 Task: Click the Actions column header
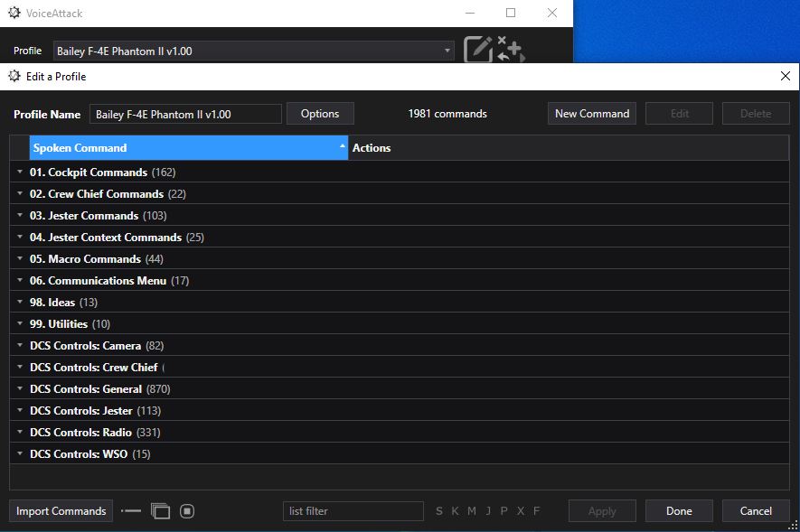click(371, 148)
